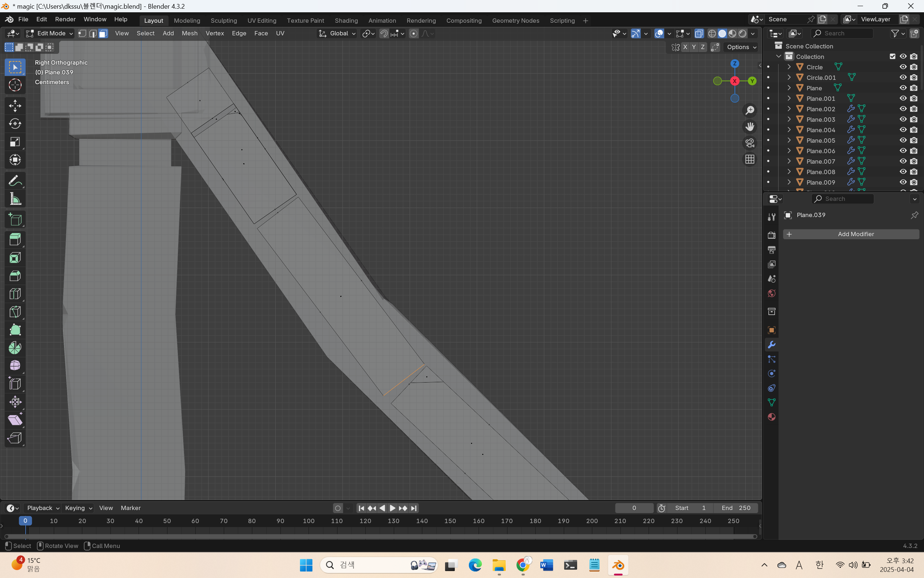924x578 pixels.
Task: Expand Circle.001 in outliner
Action: click(789, 78)
